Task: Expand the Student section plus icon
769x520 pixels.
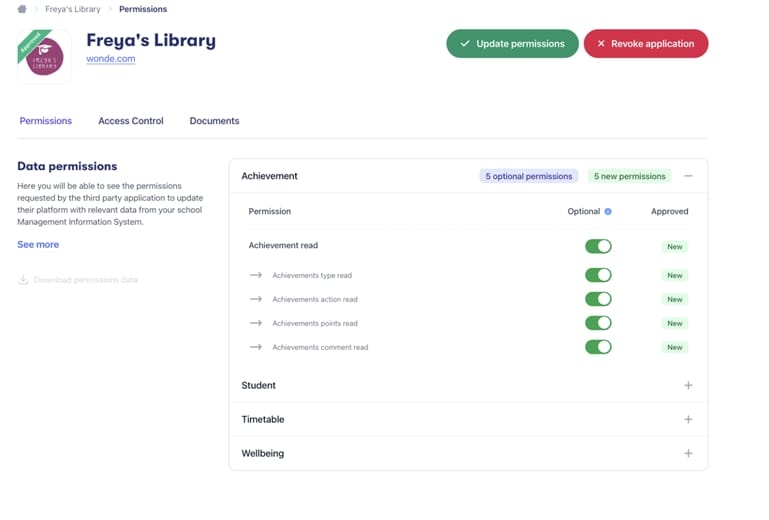Action: [688, 385]
